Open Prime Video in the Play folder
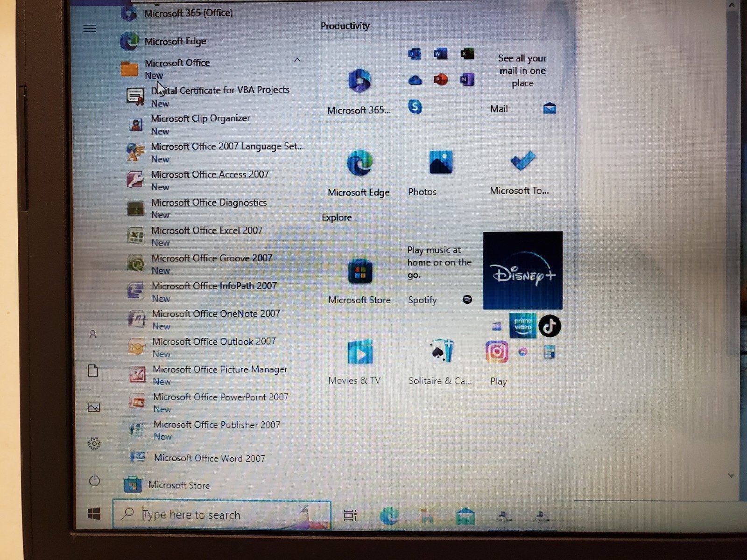This screenshot has height=560, width=747. click(523, 326)
